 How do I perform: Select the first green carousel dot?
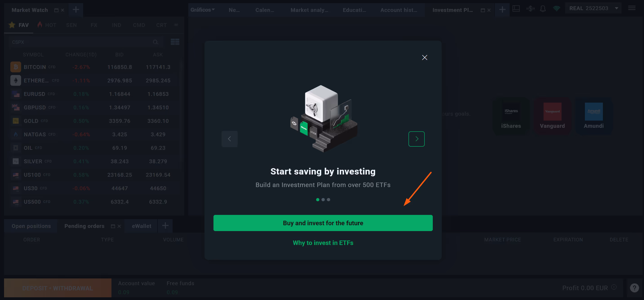click(x=318, y=200)
